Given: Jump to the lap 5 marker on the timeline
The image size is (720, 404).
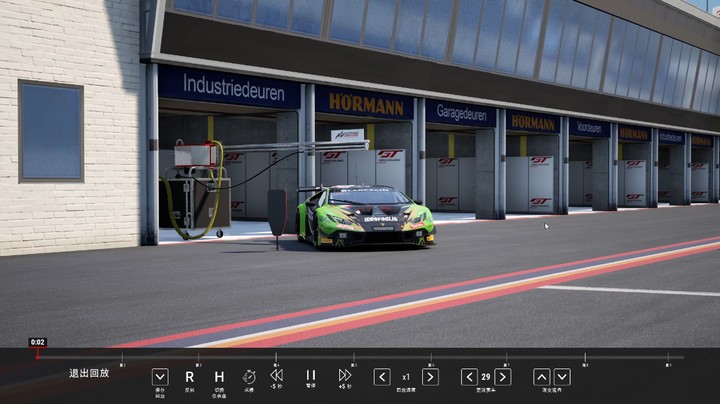Looking at the screenshot, I should click(x=354, y=358).
